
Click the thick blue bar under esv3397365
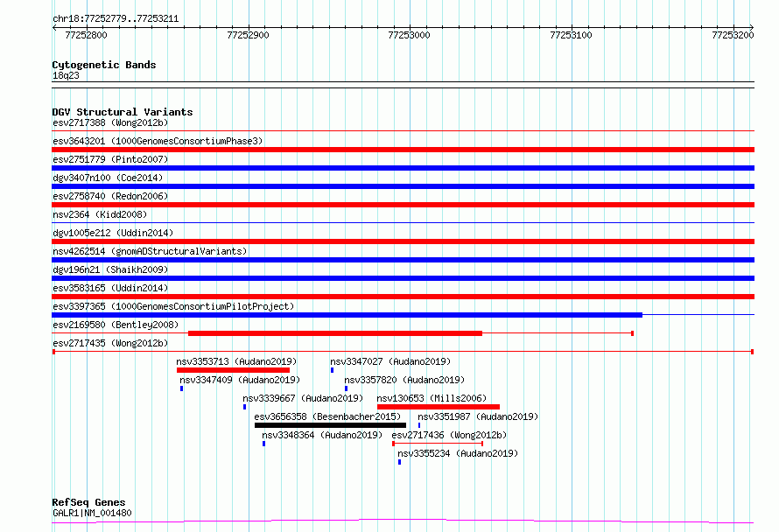click(x=347, y=315)
